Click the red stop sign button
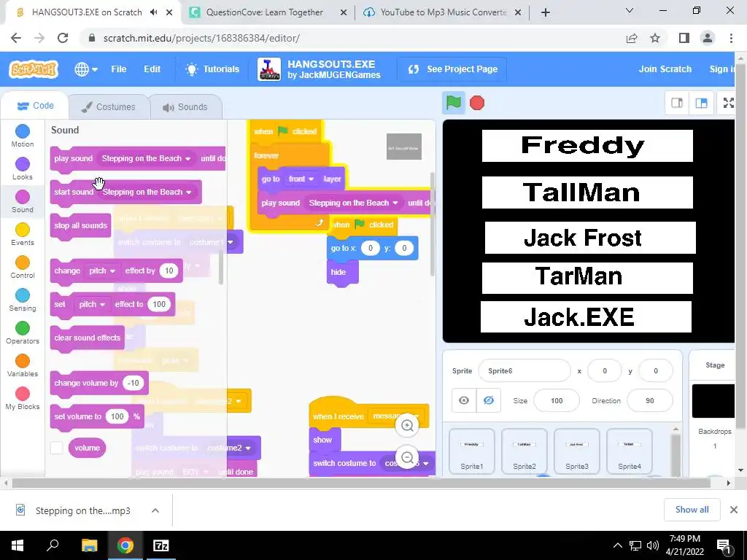 click(x=477, y=103)
